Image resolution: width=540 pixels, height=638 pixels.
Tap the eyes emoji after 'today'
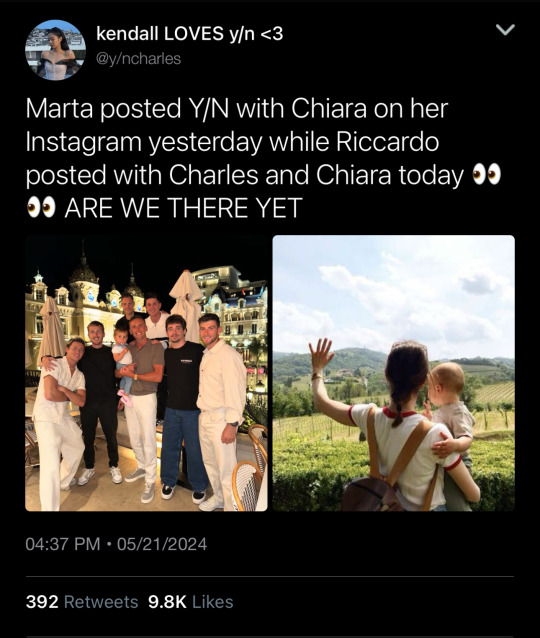click(x=486, y=175)
